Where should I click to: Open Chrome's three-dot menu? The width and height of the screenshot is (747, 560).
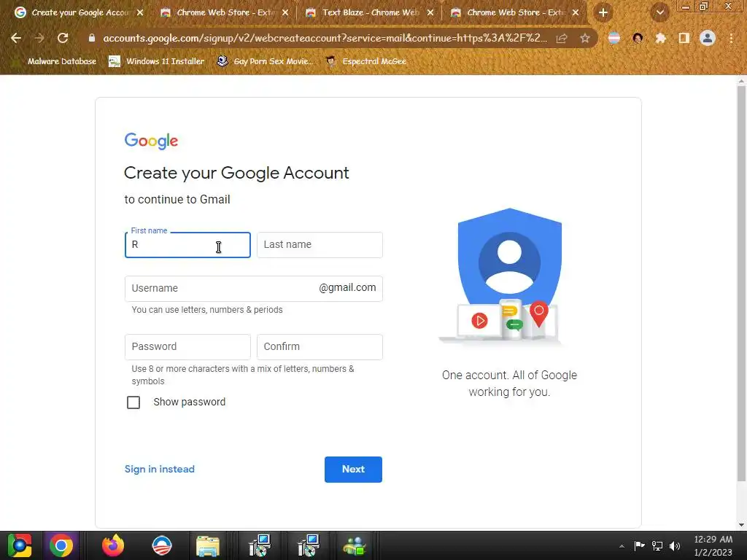[x=731, y=38]
